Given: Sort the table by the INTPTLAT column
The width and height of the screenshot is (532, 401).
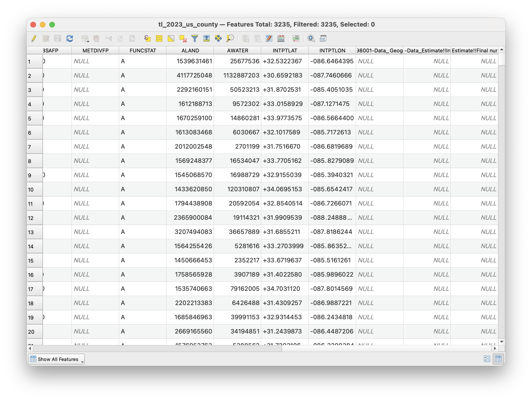Looking at the screenshot, I should click(x=285, y=50).
